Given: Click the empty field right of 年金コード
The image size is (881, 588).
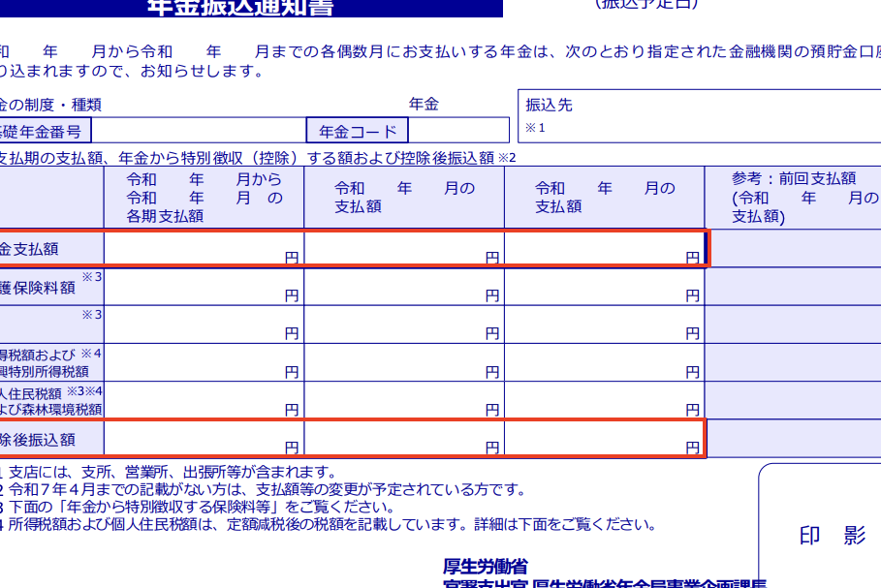Looking at the screenshot, I should pos(458,131).
